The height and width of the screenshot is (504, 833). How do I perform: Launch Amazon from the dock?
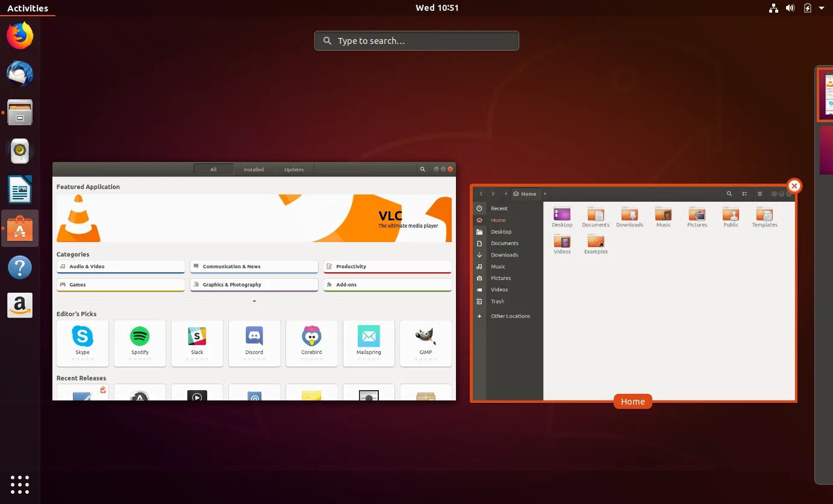click(20, 305)
